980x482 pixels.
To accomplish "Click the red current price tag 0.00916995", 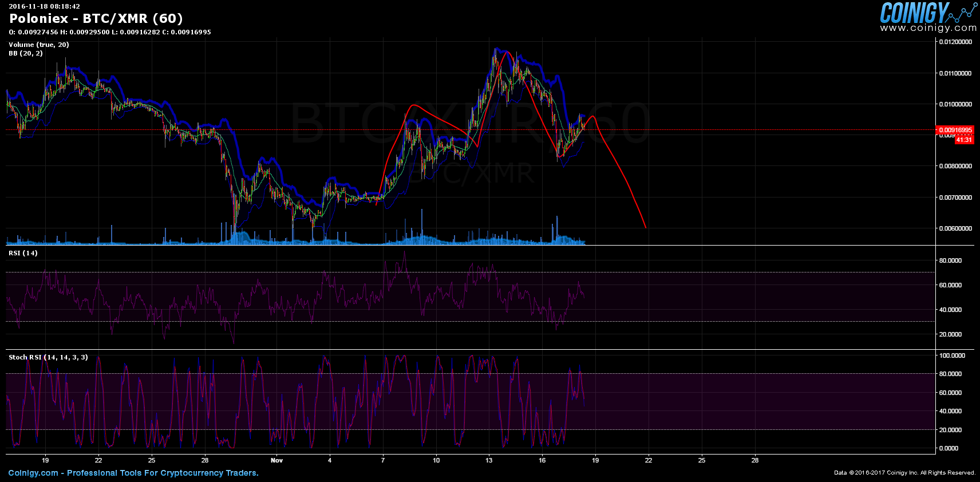I will (955, 130).
